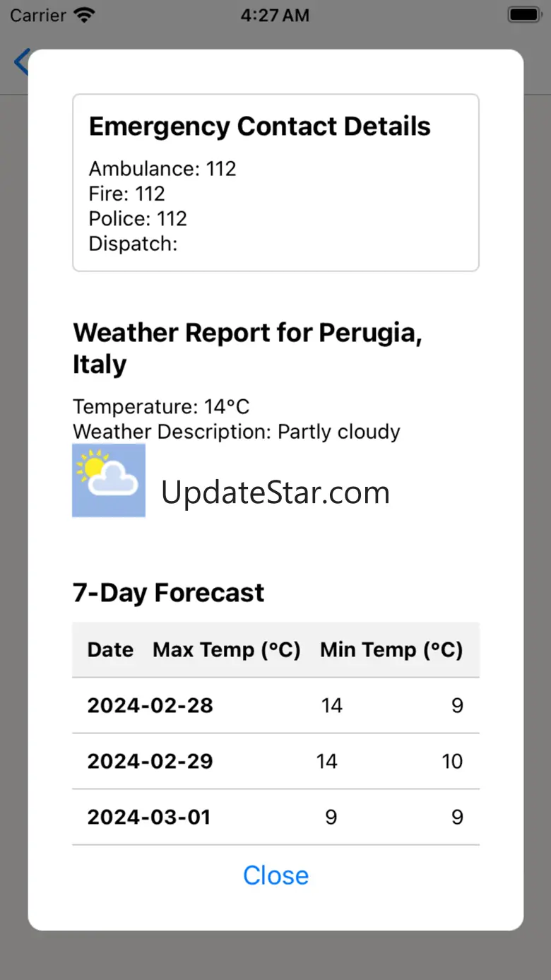Tap the Weather Report for Perugia heading
Image resolution: width=551 pixels, height=980 pixels.
click(248, 348)
